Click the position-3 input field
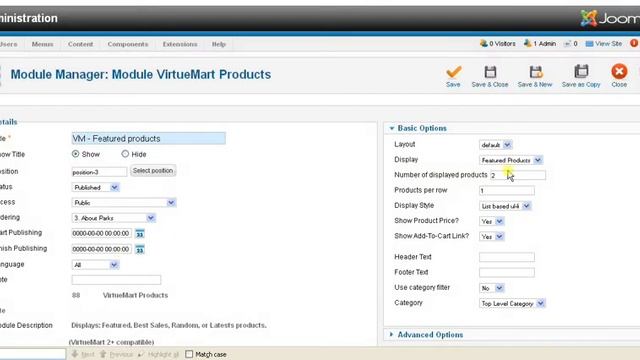Screen dimensions: 640x360 pos(99,172)
